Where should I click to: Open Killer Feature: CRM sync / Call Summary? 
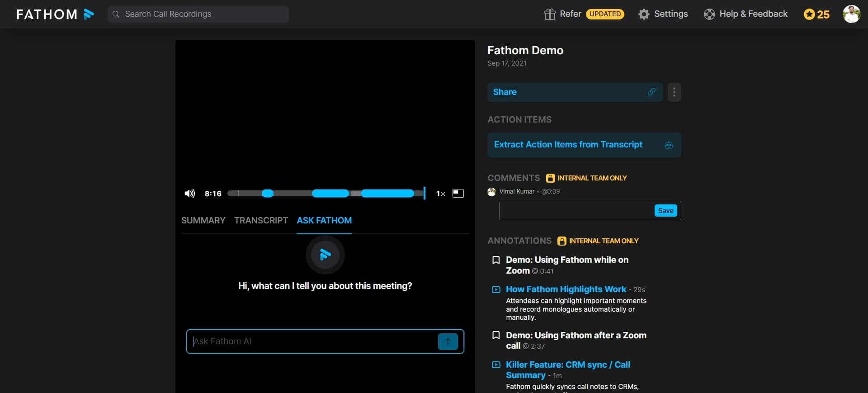[568, 370]
